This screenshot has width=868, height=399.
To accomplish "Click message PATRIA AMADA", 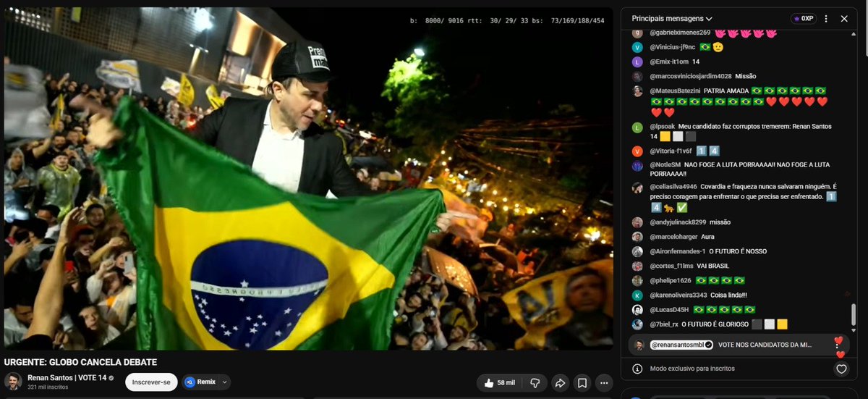I will [x=726, y=91].
